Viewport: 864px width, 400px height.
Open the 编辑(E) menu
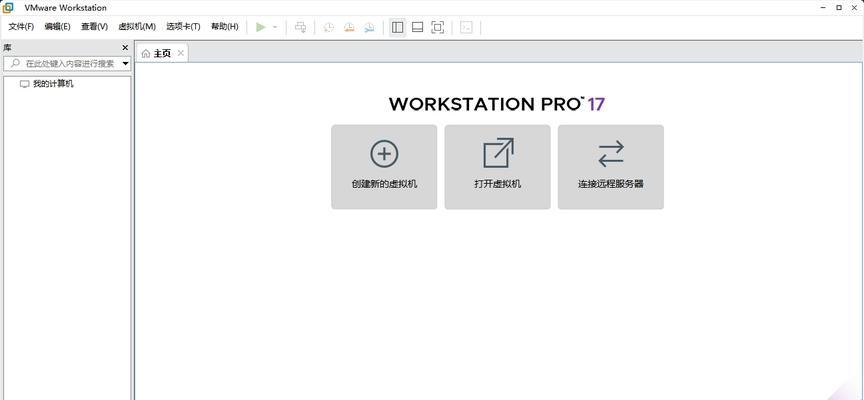click(x=57, y=26)
